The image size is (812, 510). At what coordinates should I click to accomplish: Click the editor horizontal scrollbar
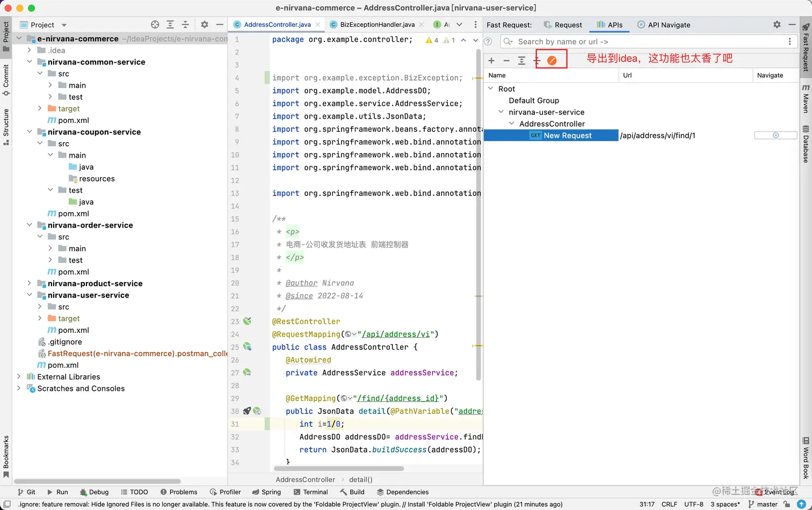[x=339, y=468]
